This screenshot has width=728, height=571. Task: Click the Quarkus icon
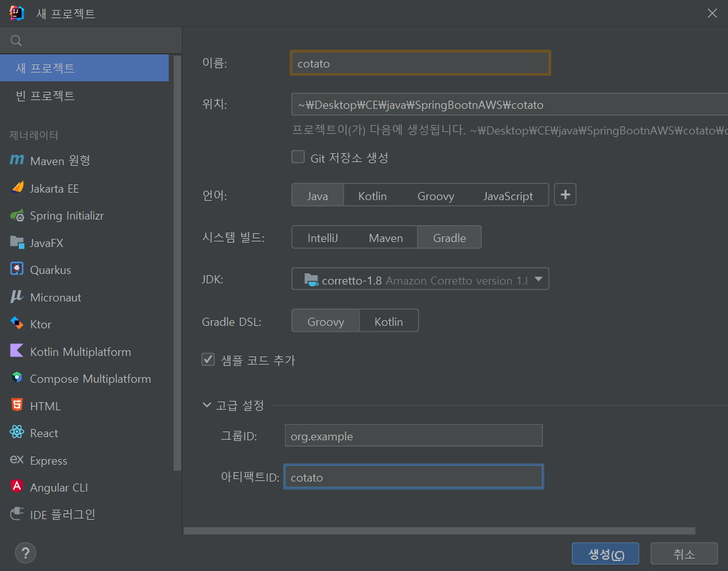coord(17,269)
